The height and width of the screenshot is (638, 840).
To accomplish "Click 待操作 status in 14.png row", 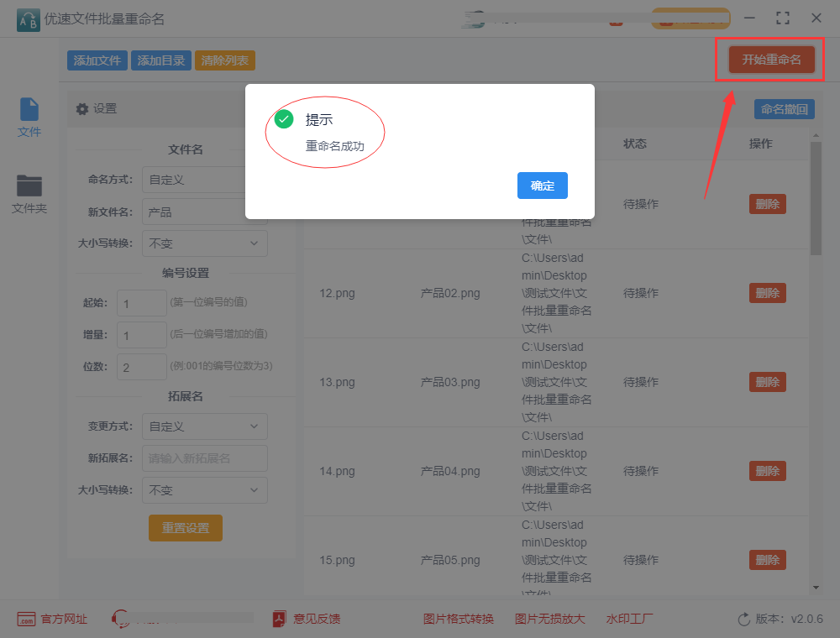I will (x=641, y=471).
